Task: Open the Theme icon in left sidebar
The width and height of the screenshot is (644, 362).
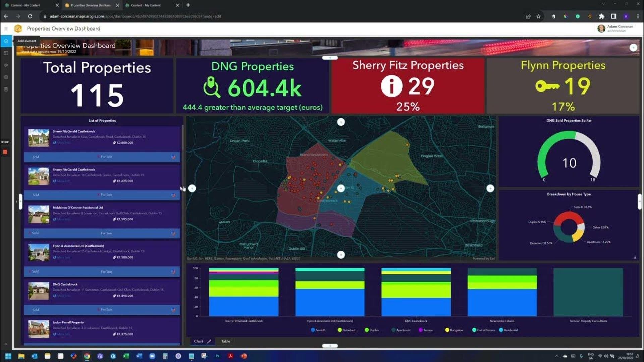Action: click(x=6, y=65)
